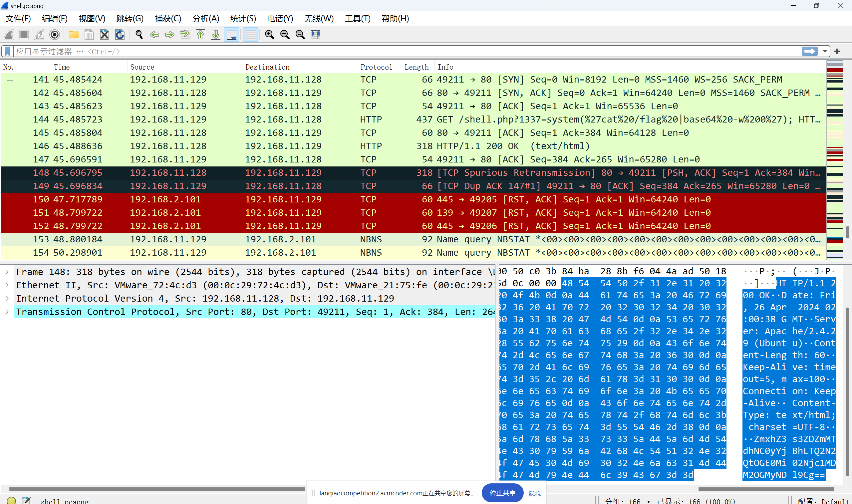Image resolution: width=852 pixels, height=504 pixels.
Task: Reload the capture file
Action: [x=120, y=34]
